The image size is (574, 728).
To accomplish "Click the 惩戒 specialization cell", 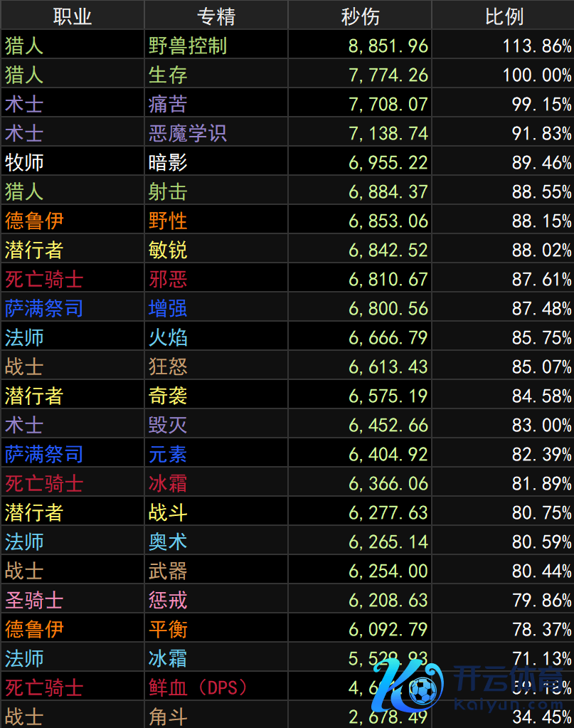I will point(169,600).
